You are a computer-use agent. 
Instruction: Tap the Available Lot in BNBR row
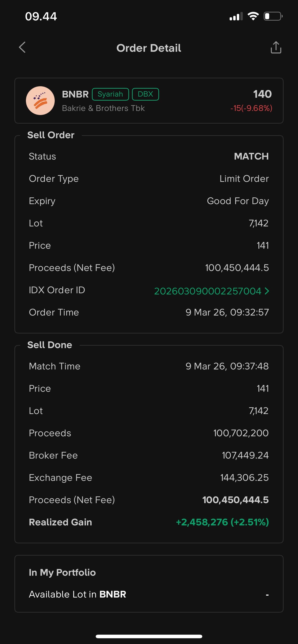149,594
